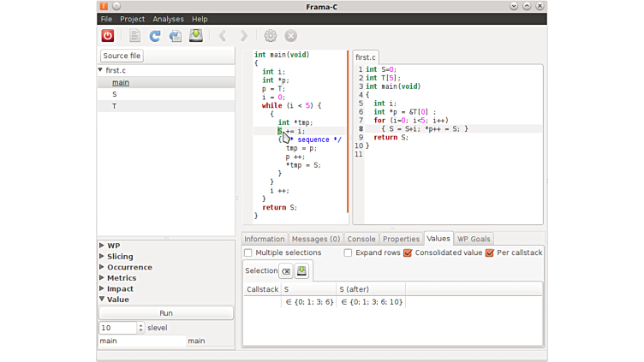The image size is (644, 362).
Task: Collapse the first.c file tree node
Action: (x=101, y=70)
